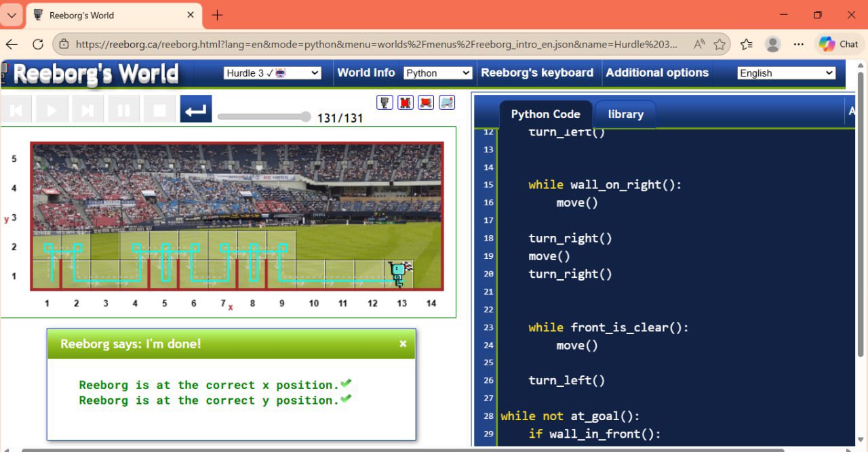Open Additional options
Image resolution: width=868 pixels, height=452 pixels.
point(657,73)
